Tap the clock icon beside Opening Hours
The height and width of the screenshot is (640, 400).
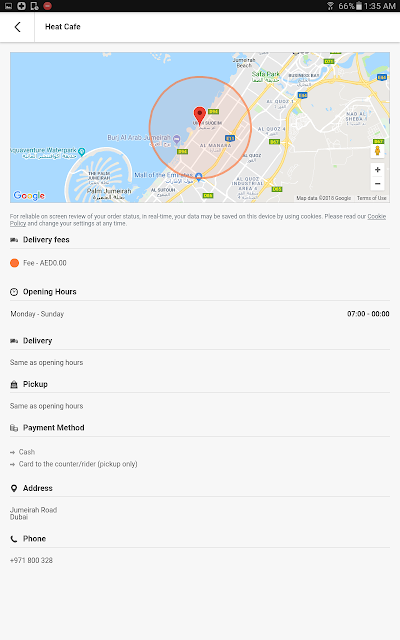click(x=14, y=292)
